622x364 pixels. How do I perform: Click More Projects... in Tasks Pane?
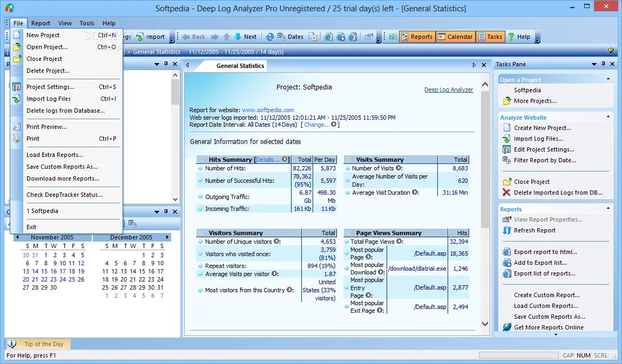[x=535, y=101]
